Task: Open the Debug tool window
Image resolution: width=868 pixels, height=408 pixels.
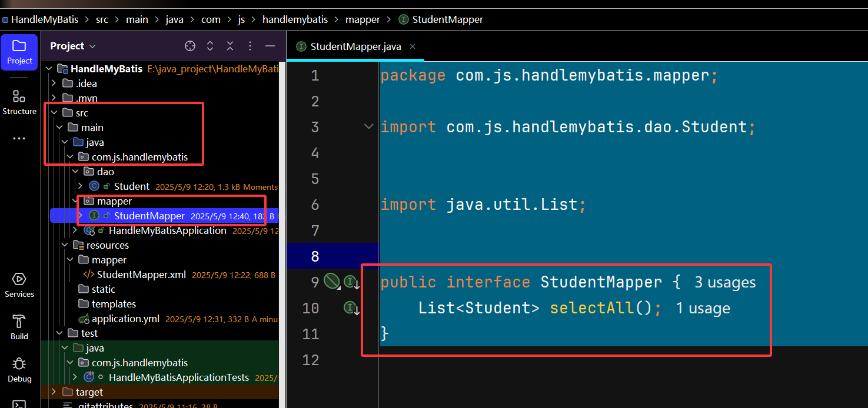Action: [19, 370]
